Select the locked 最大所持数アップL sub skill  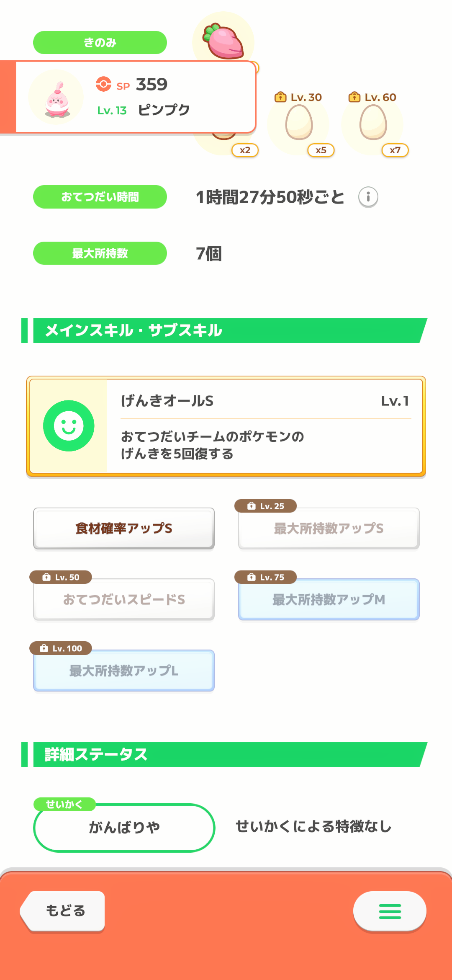(x=124, y=671)
